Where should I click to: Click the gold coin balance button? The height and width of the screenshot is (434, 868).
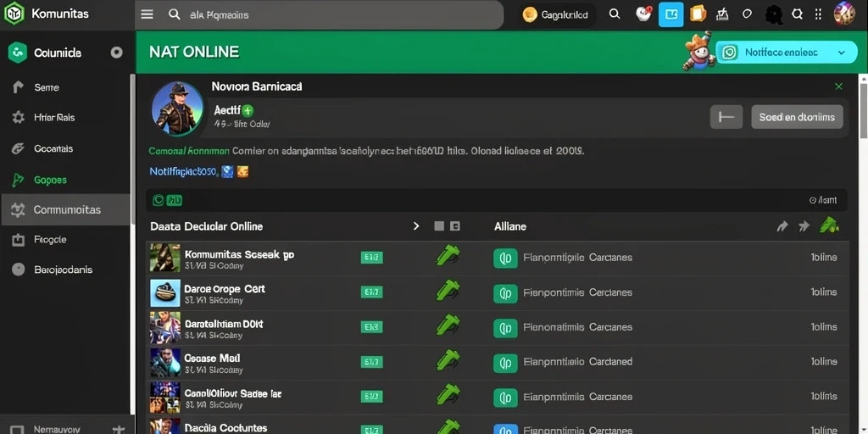[556, 15]
